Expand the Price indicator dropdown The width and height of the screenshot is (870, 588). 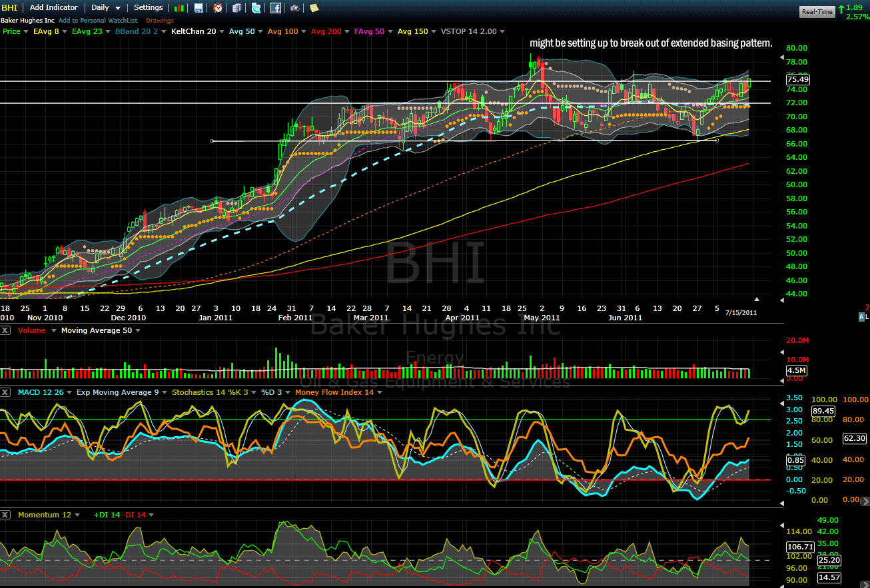coord(25,31)
